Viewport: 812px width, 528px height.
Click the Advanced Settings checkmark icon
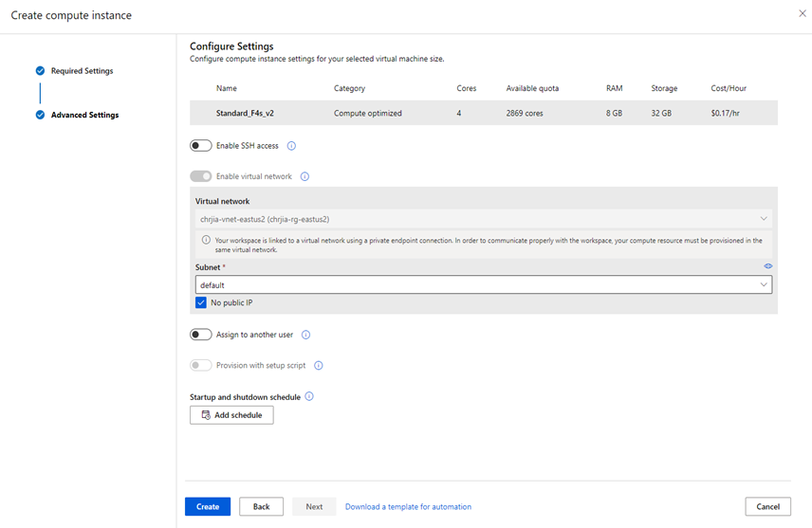pyautogui.click(x=40, y=115)
